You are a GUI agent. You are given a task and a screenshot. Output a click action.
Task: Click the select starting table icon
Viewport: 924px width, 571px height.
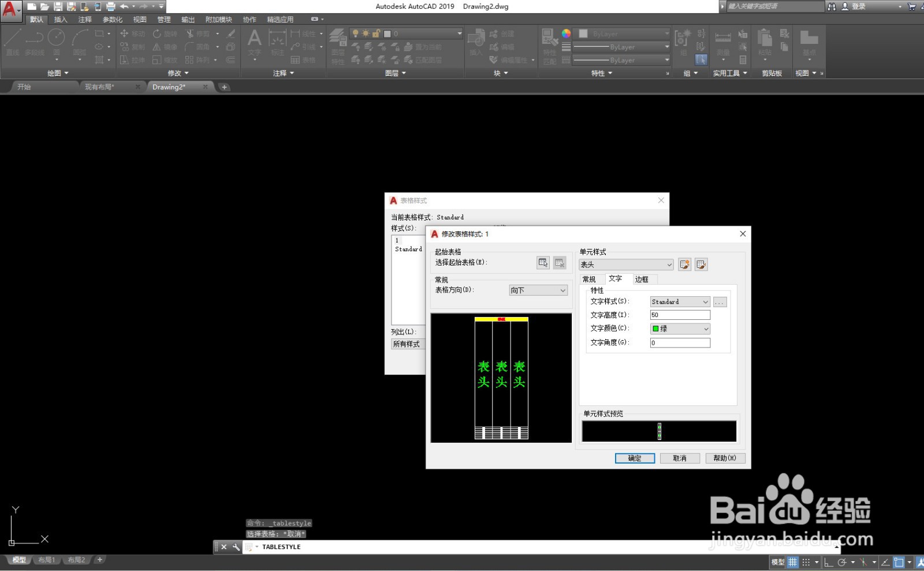[543, 263]
